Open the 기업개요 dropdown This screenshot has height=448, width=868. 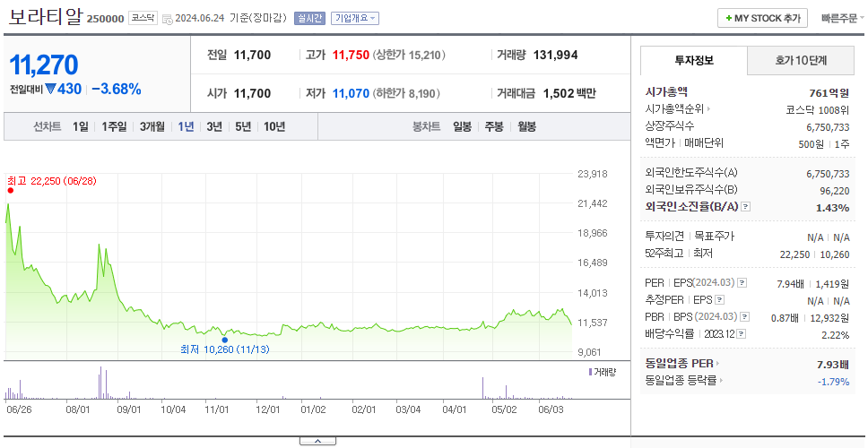[x=355, y=18]
